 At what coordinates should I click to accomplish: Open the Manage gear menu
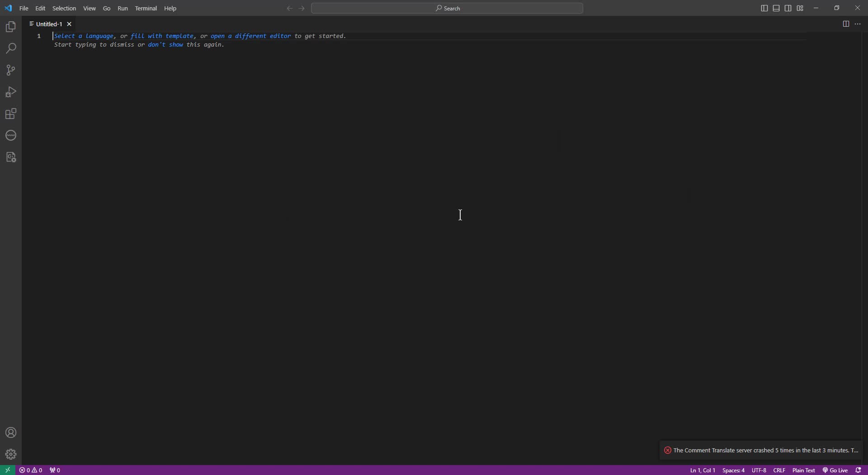11,454
